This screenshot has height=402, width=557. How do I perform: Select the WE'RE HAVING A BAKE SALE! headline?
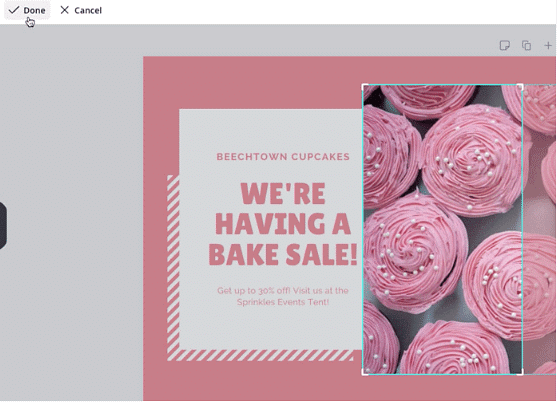click(x=283, y=224)
